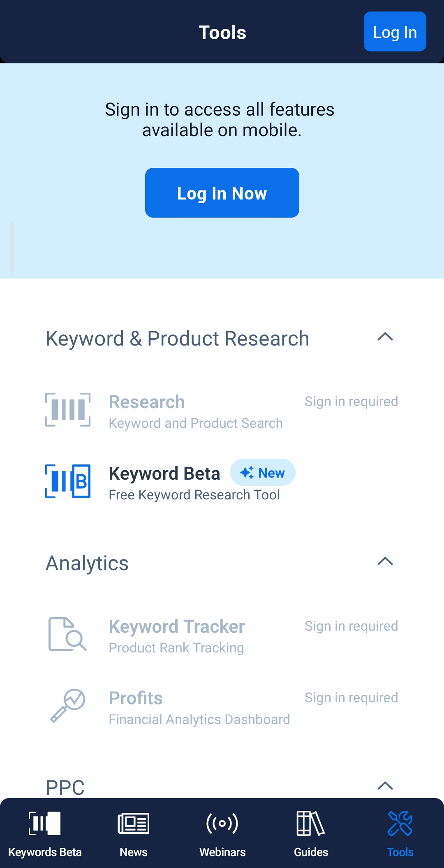Click the scrollbar handle at left edge
Viewport: 444px width, 868px height.
tap(12, 247)
